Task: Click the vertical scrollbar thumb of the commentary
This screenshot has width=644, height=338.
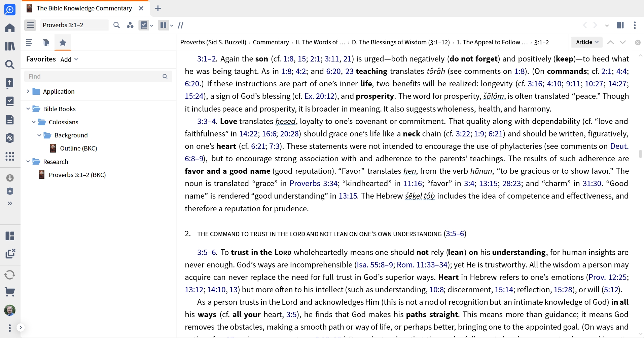Action: point(640,154)
